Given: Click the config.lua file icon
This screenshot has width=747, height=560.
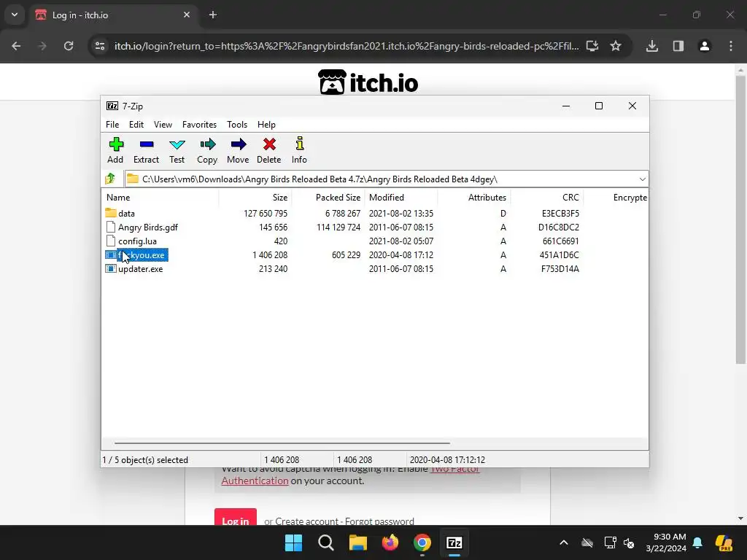Looking at the screenshot, I should coord(111,241).
